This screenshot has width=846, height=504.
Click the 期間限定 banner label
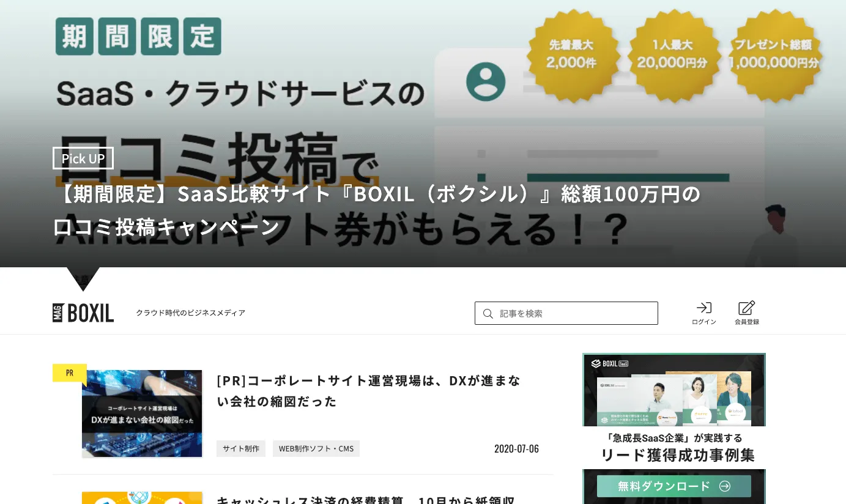[138, 37]
